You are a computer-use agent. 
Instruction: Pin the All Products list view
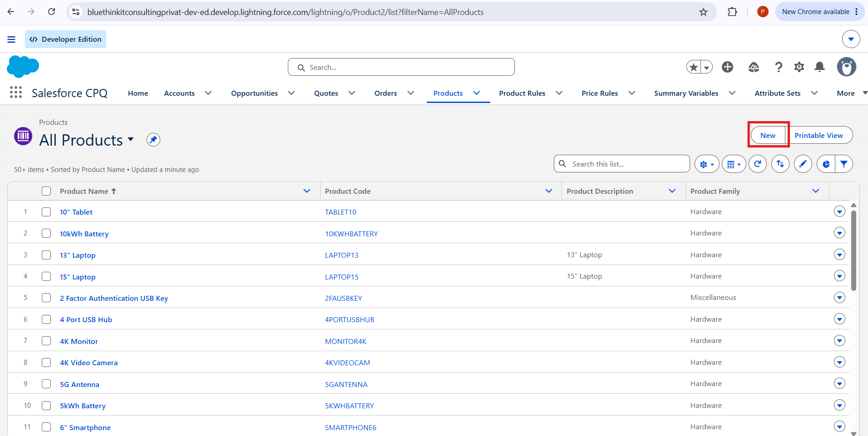click(153, 140)
